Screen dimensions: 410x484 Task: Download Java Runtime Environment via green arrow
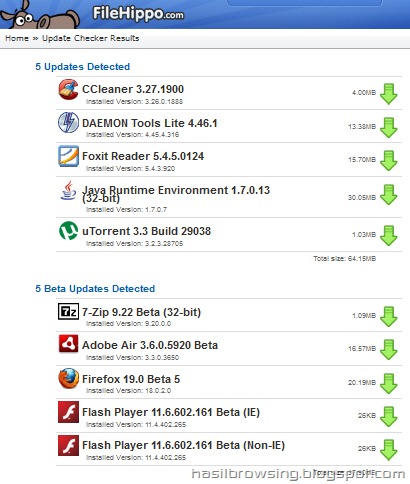pyautogui.click(x=389, y=194)
